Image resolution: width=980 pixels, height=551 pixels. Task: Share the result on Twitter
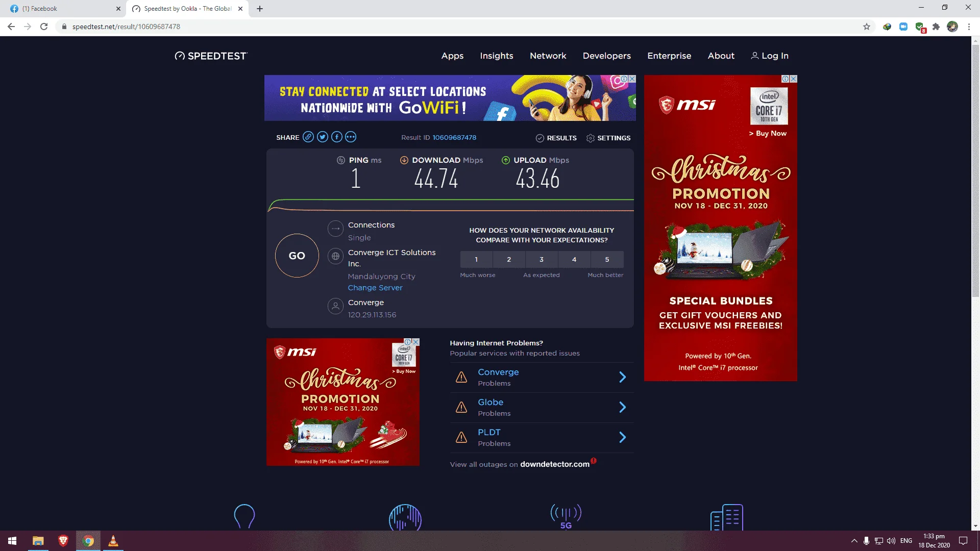pos(322,137)
